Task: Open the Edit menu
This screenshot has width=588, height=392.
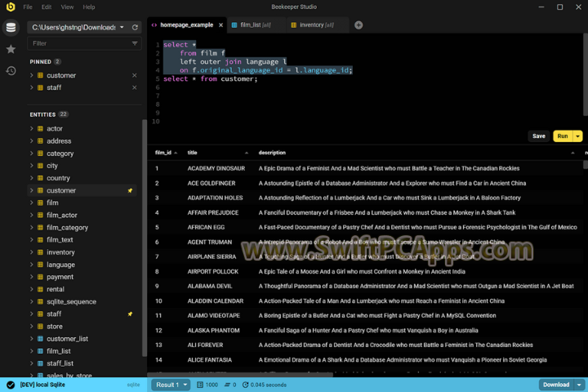Action: pyautogui.click(x=47, y=7)
